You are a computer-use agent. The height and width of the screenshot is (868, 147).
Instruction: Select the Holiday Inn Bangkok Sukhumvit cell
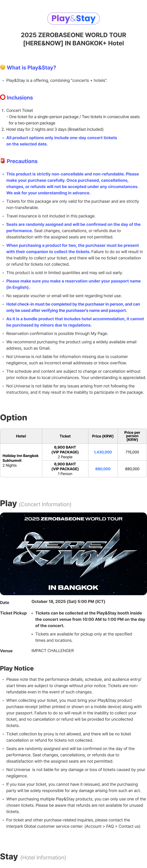[x=21, y=460]
